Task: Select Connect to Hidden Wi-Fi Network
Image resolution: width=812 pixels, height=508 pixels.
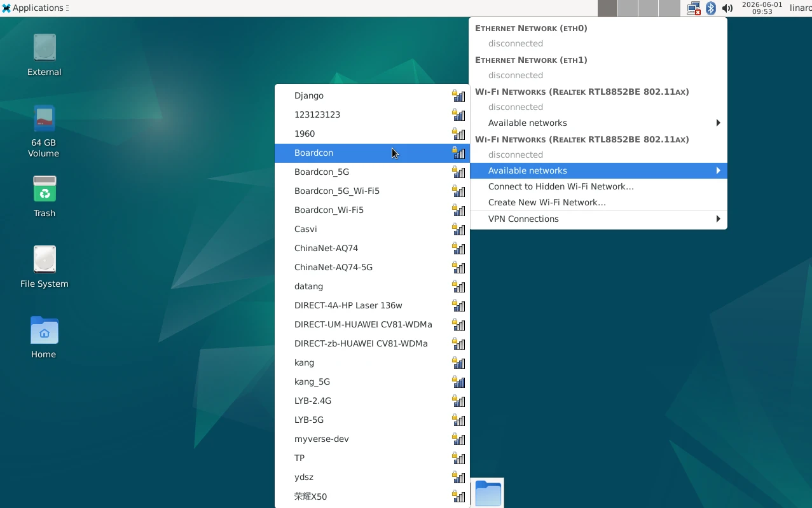Action: tap(598, 186)
